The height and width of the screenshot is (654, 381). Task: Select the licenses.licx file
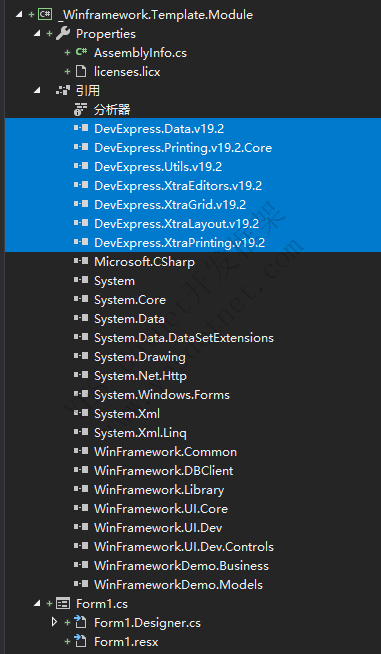click(x=127, y=72)
